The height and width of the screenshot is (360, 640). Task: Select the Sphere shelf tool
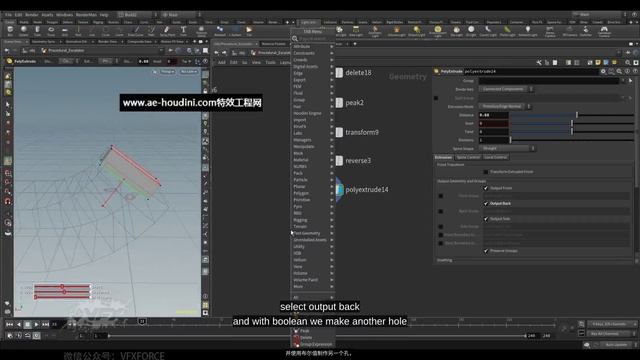(24, 31)
